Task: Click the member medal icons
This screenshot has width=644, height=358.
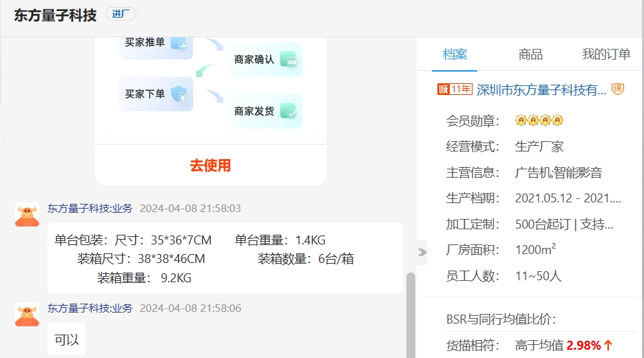Action: coord(539,120)
